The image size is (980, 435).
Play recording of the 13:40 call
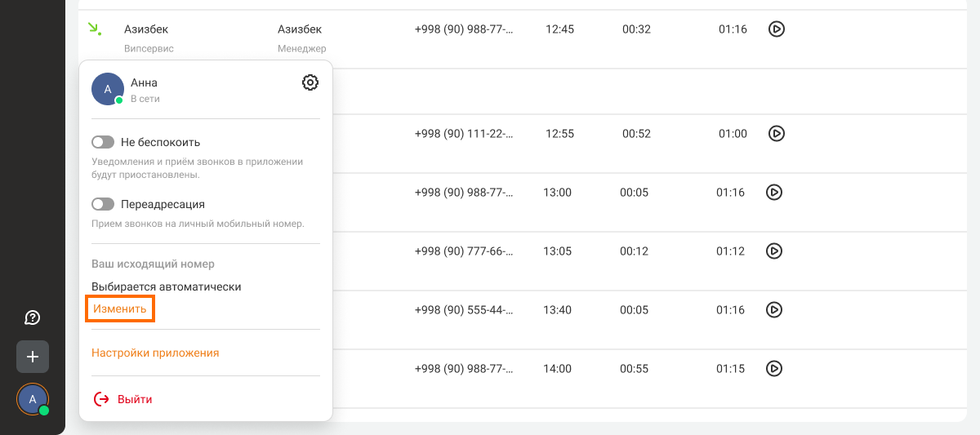[774, 310]
